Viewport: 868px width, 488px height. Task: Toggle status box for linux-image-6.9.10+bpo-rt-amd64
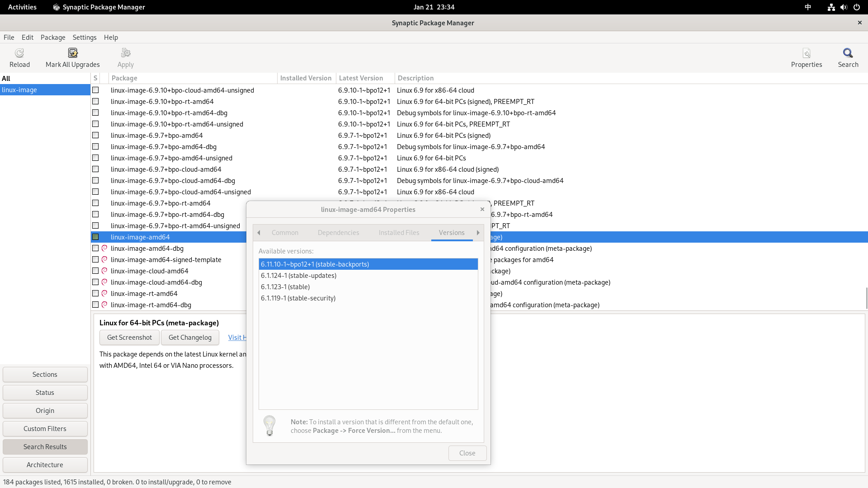point(95,101)
